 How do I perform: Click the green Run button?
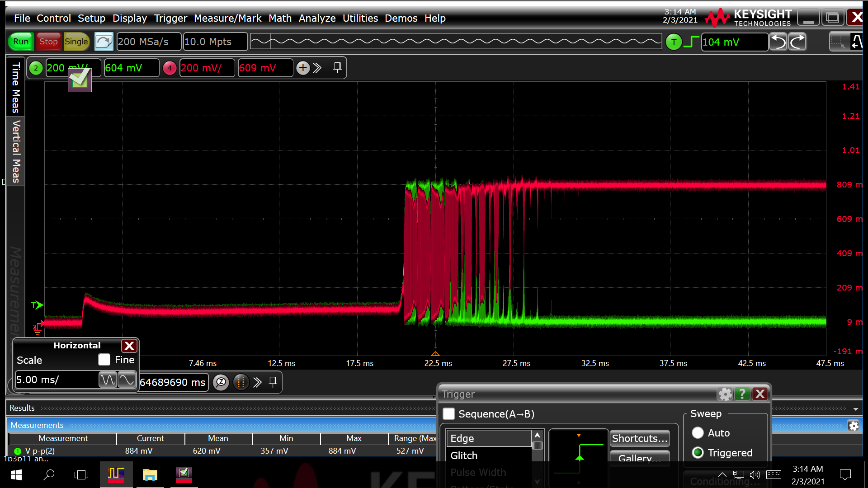(21, 42)
